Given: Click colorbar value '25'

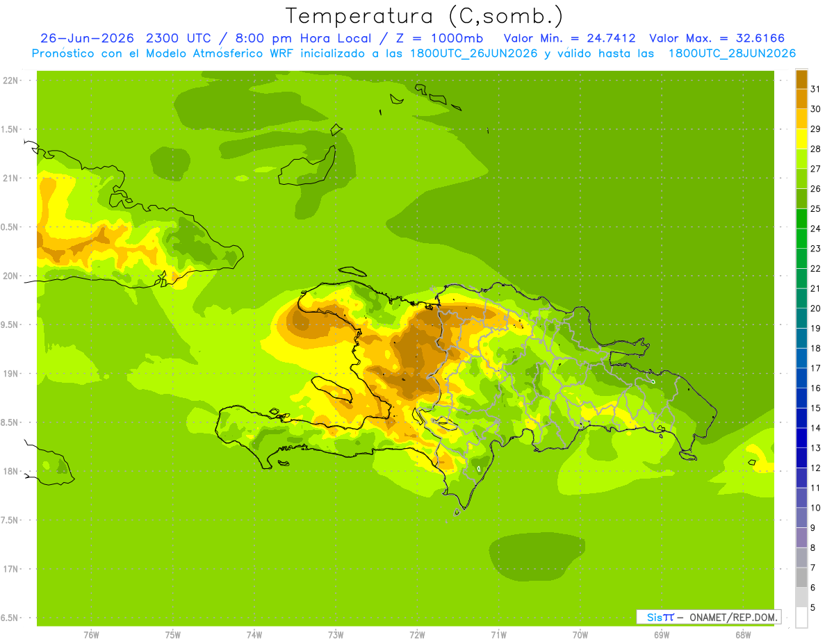Looking at the screenshot, I should click(816, 208).
